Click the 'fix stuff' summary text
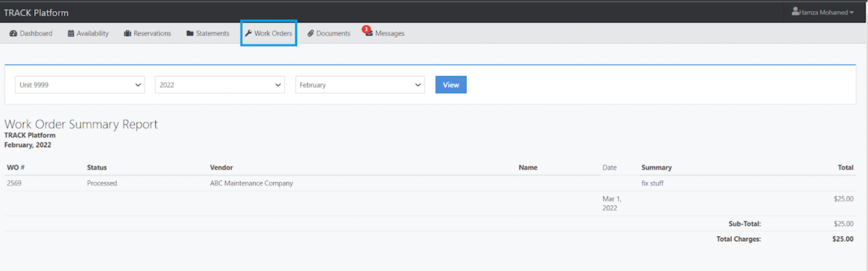 (x=652, y=184)
